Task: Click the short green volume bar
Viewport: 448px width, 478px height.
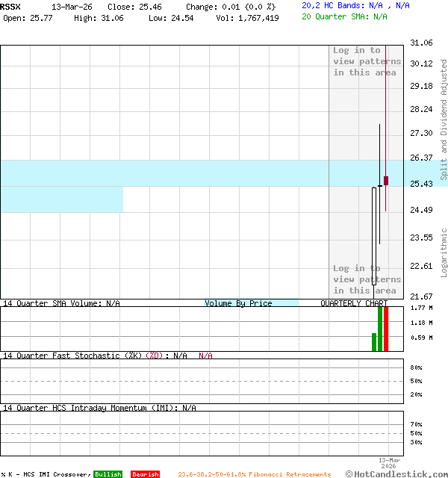Action: click(x=374, y=342)
